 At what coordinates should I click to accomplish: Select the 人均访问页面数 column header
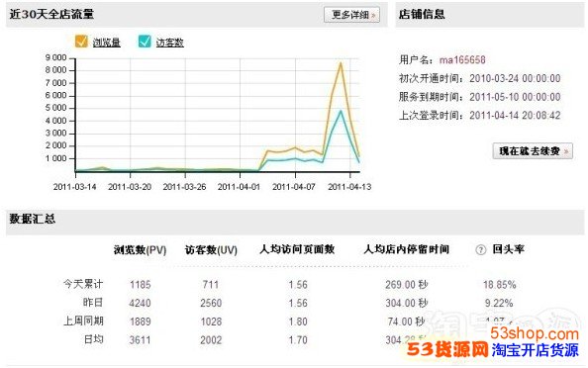click(297, 249)
